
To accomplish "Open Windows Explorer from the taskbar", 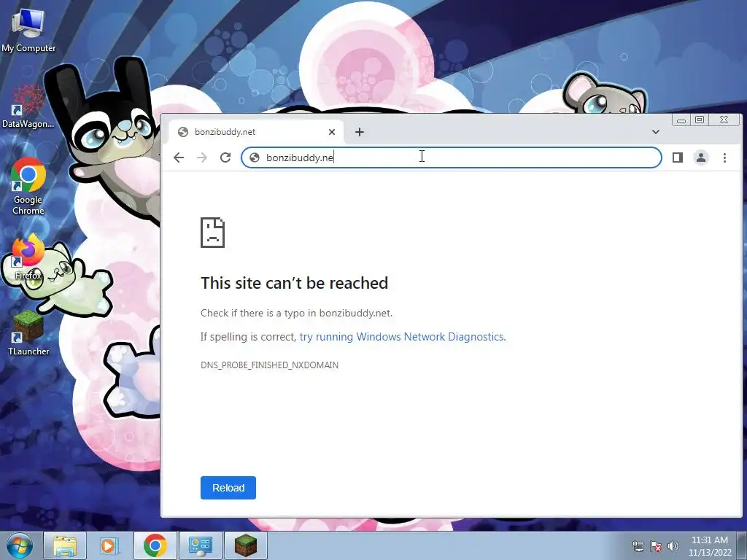I will point(65,545).
